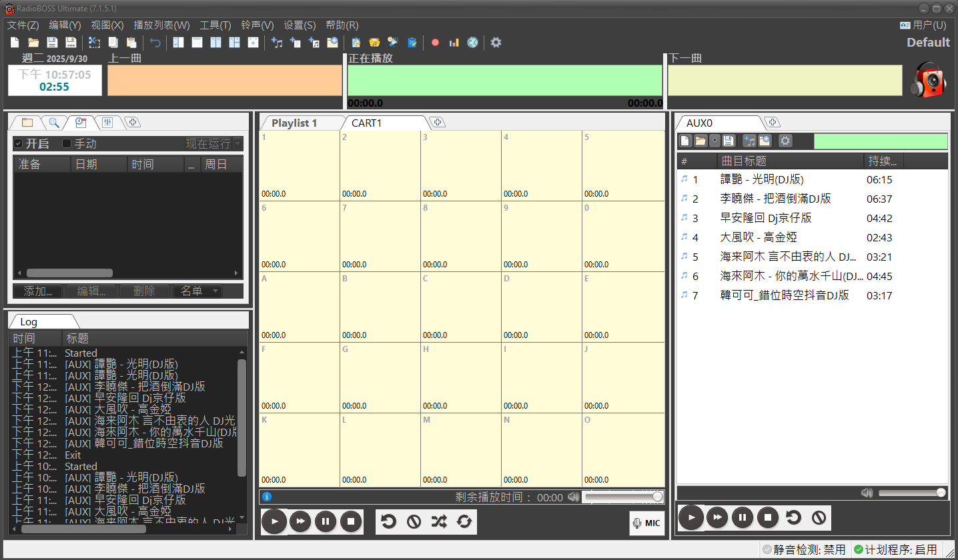The width and height of the screenshot is (958, 560).
Task: Open the 播放列表(W) menu
Action: [161, 25]
